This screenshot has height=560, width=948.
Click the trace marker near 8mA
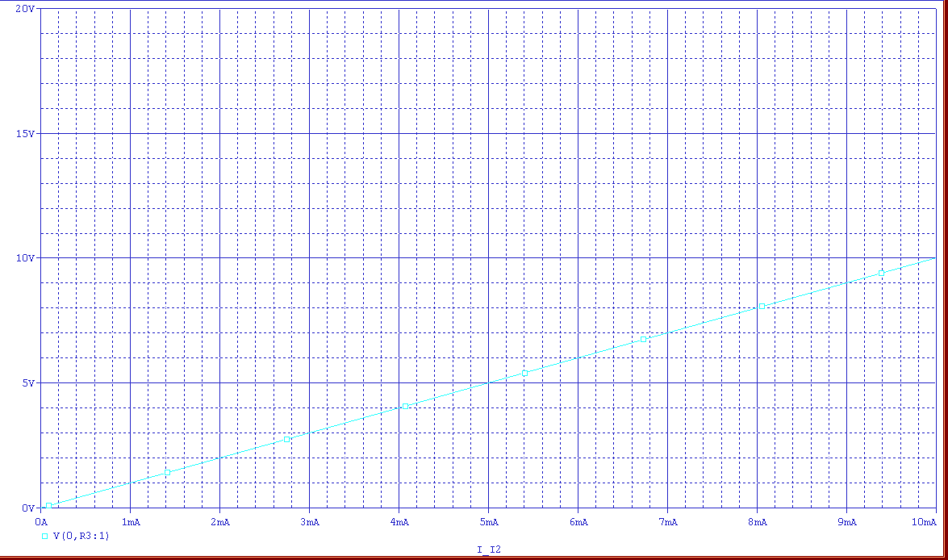[762, 307]
